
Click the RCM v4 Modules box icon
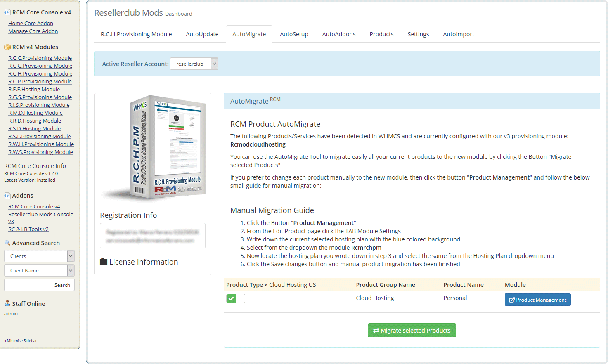pyautogui.click(x=7, y=47)
